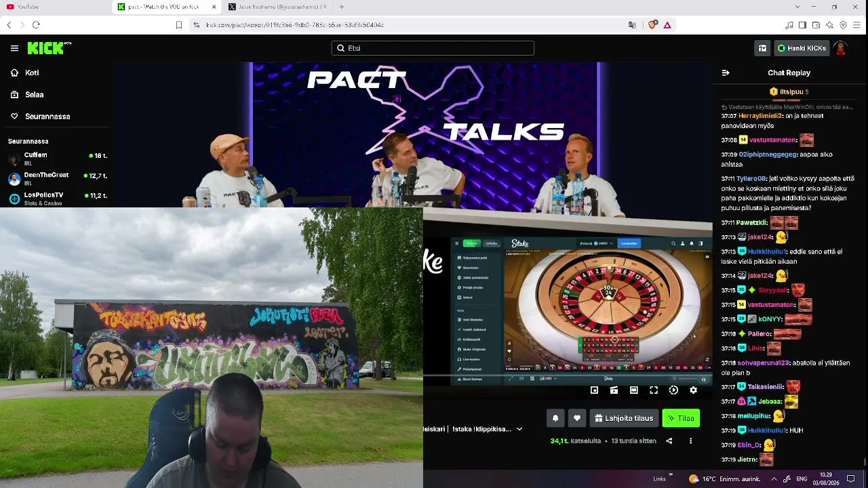The height and width of the screenshot is (488, 868).
Task: Click the iltsipuu top gifter badge
Action: click(789, 91)
